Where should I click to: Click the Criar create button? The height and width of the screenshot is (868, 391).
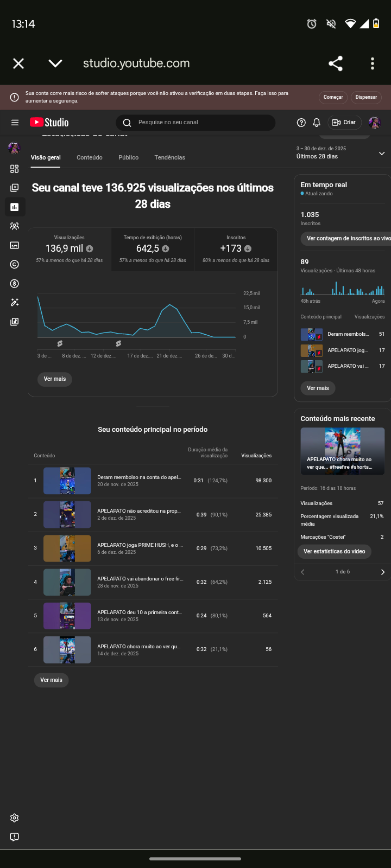(x=344, y=123)
